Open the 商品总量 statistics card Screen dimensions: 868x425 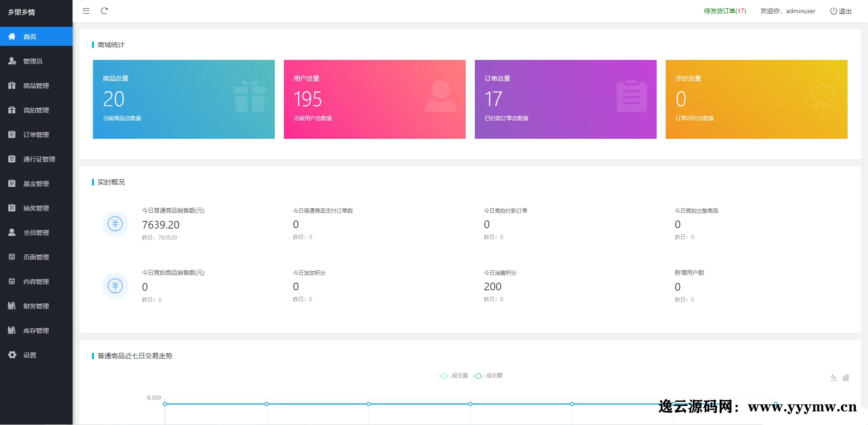[x=184, y=99]
